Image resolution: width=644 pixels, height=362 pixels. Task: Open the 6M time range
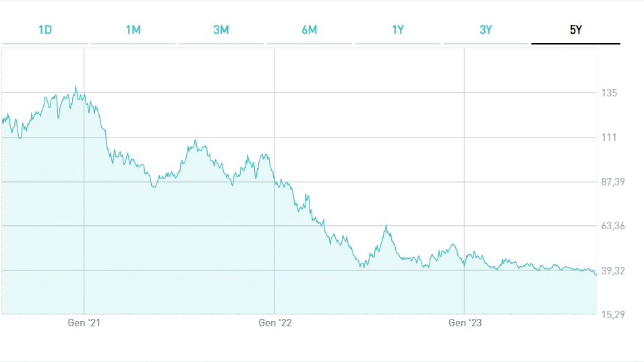click(310, 30)
